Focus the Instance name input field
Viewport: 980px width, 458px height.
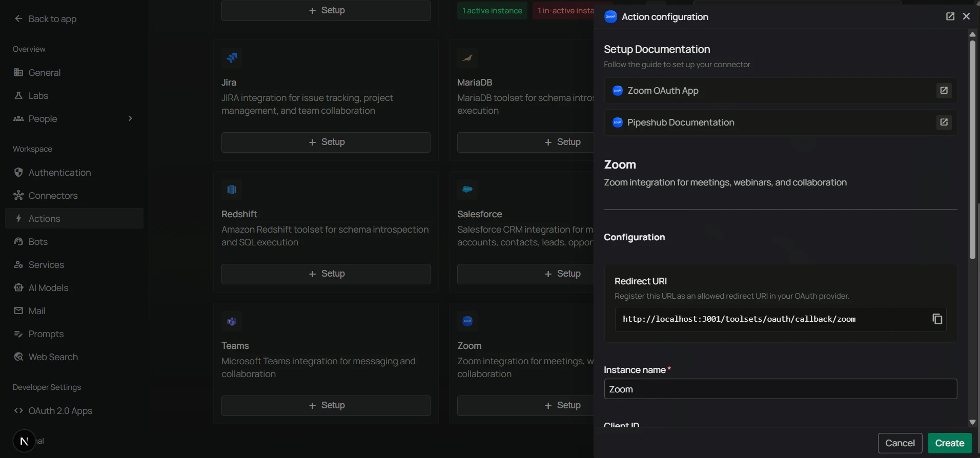781,389
